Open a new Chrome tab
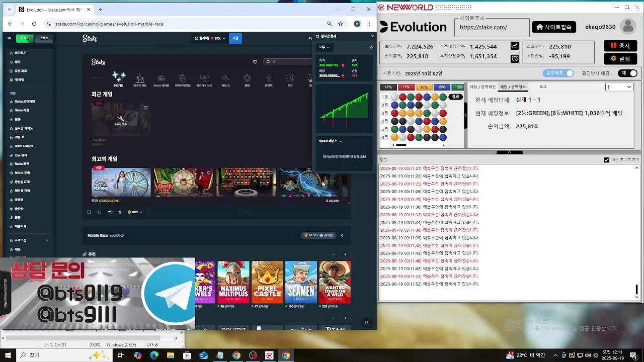Image resolution: width=644 pixels, height=362 pixels. click(101, 9)
